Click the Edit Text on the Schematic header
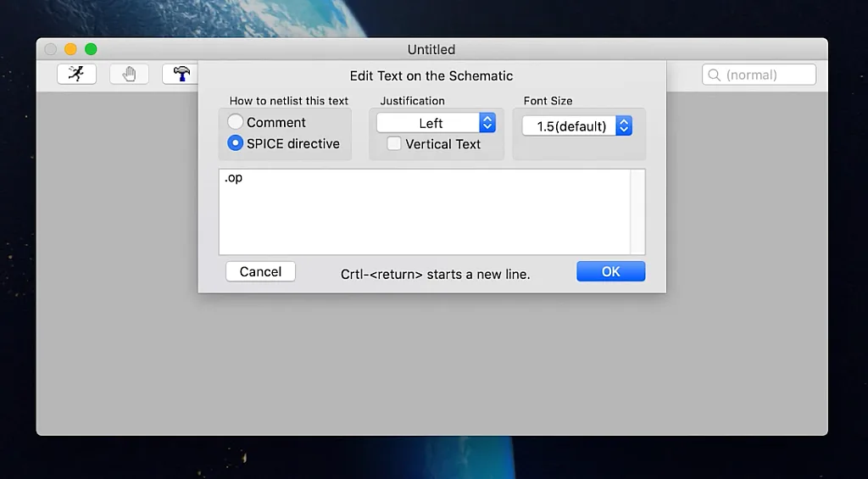Image resolution: width=868 pixels, height=479 pixels. [431, 75]
